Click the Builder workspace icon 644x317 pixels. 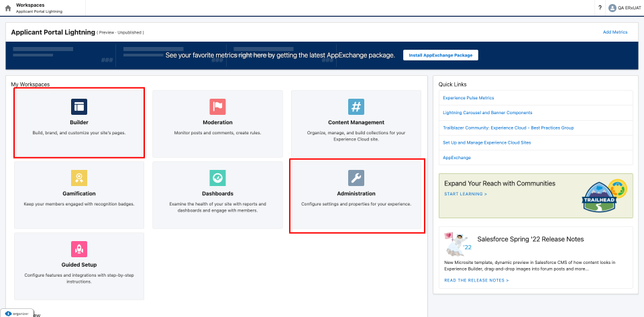[x=79, y=106]
